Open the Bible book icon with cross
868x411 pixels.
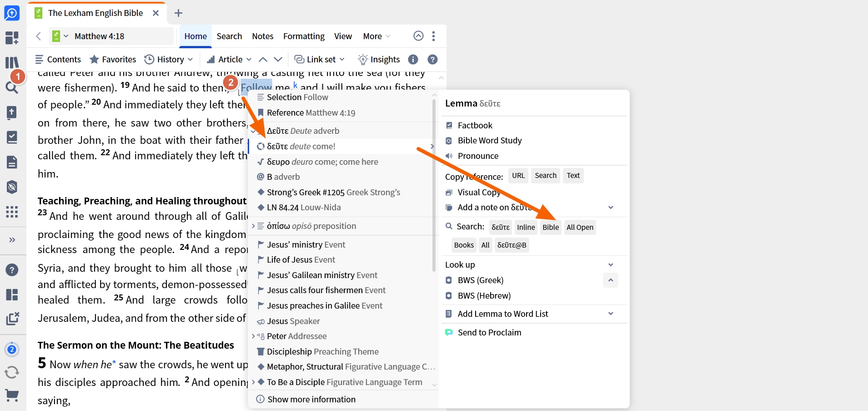[12, 112]
